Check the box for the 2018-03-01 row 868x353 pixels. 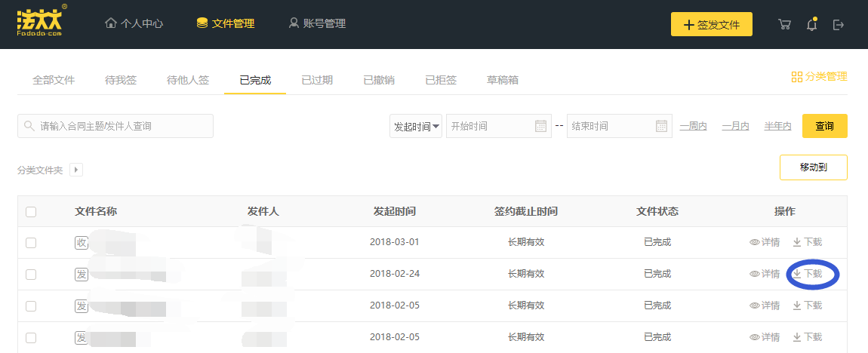[x=31, y=243]
